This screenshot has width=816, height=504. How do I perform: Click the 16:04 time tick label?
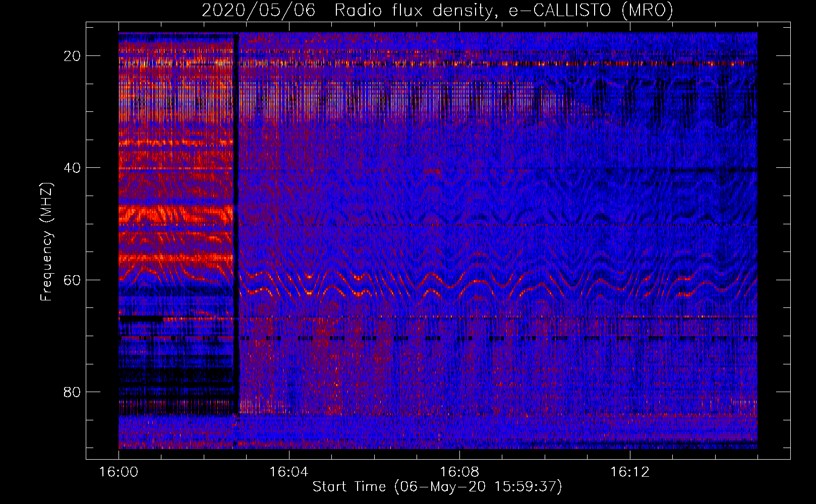pos(288,472)
